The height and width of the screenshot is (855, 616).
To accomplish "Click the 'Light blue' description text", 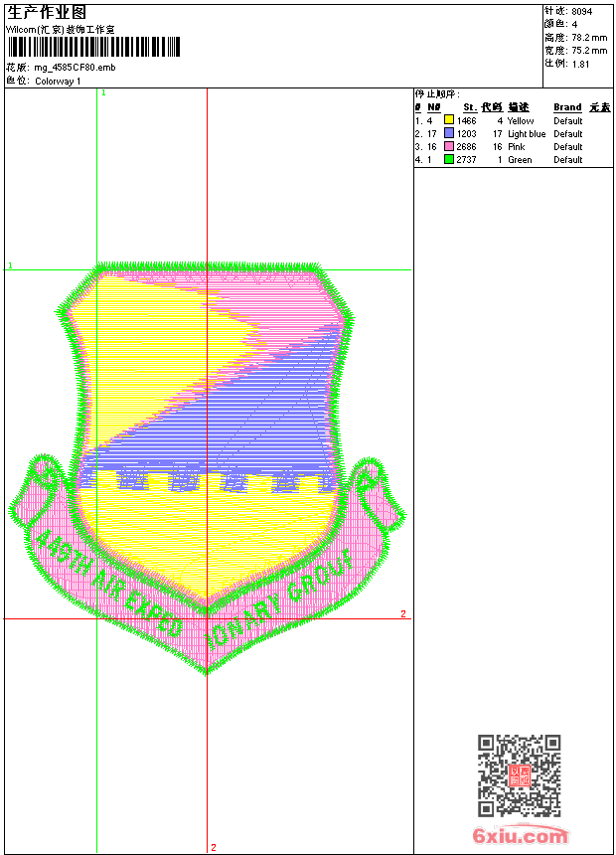I will [x=527, y=133].
